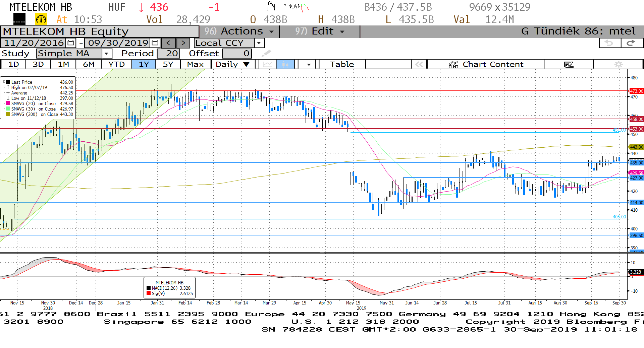The width and height of the screenshot is (644, 348).
Task: Select the 6M range tab
Action: 89,64
